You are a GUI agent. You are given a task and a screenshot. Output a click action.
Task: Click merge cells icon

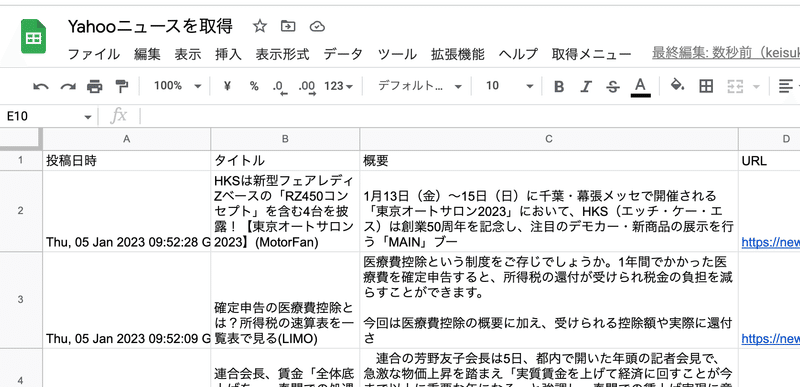(735, 87)
